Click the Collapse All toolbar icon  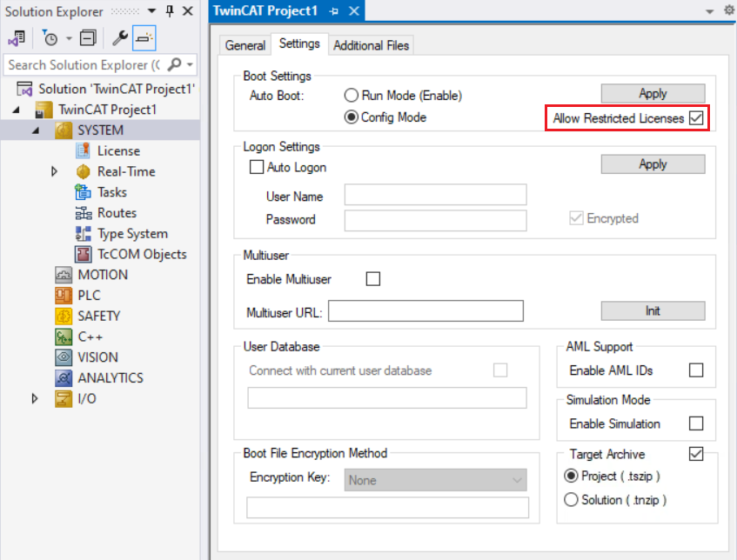coord(88,38)
